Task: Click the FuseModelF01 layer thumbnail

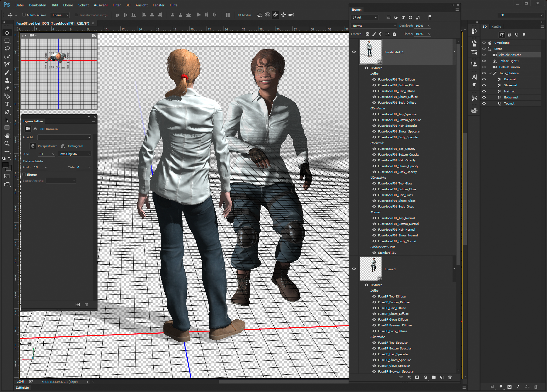Action: (370, 52)
